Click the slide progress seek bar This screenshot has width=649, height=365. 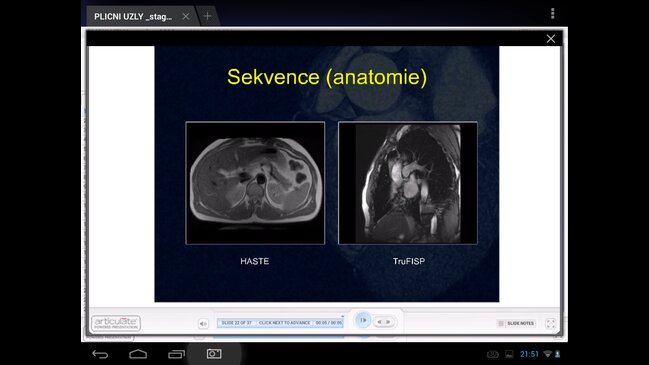click(x=280, y=323)
